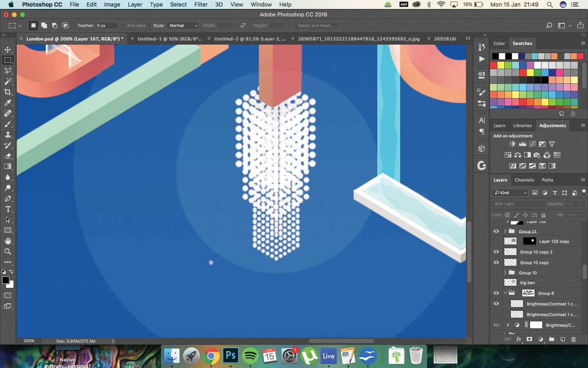Collapse the Group 8 folder

[505, 293]
